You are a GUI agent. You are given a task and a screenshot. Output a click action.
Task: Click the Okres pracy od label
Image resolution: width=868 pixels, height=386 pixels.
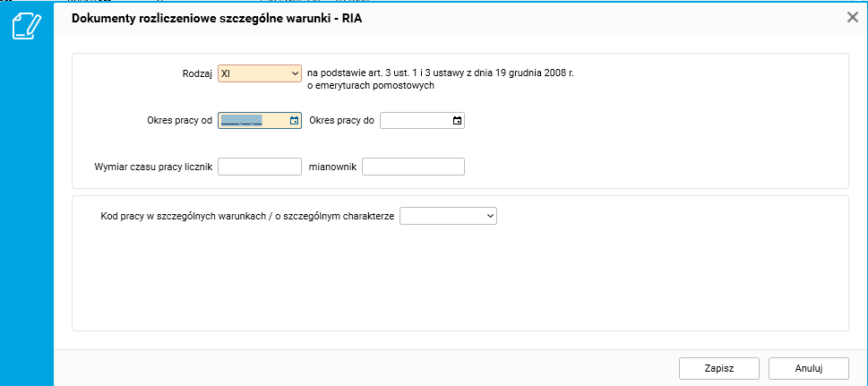point(179,121)
